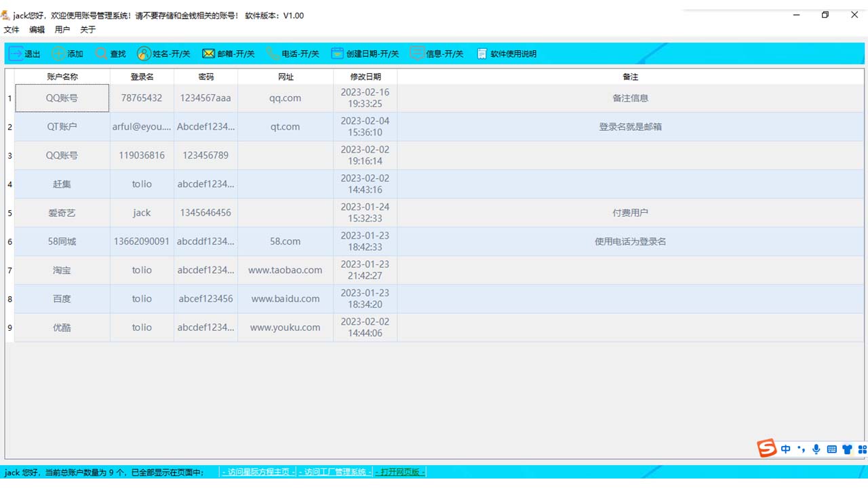Toggle the 信息 column visibility
Image resolution: width=868 pixels, height=488 pixels.
(x=437, y=54)
